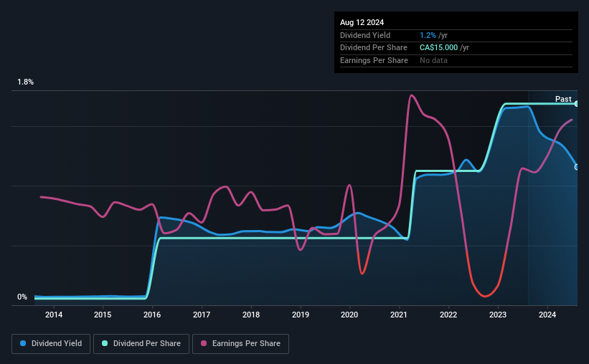Click the Dividend Yield line endpoint marker
The width and height of the screenshot is (589, 364).
point(576,167)
